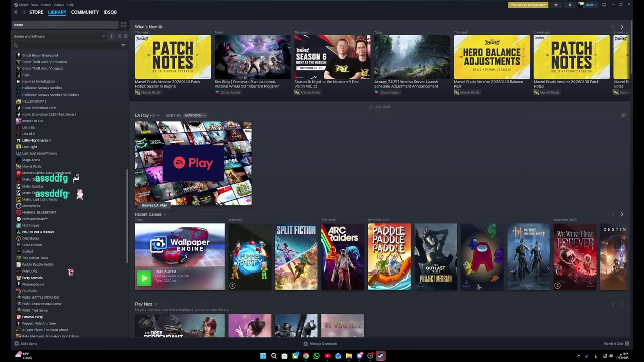644x362 pixels.
Task: Open the View menu
Action: [34, 5]
